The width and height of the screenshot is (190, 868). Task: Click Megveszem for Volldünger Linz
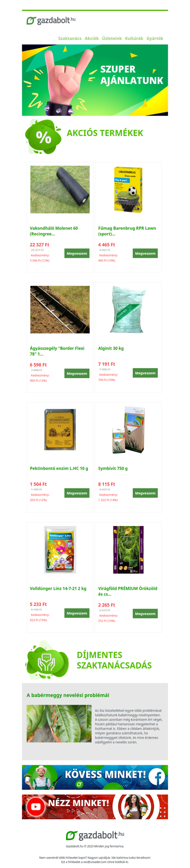(x=77, y=613)
